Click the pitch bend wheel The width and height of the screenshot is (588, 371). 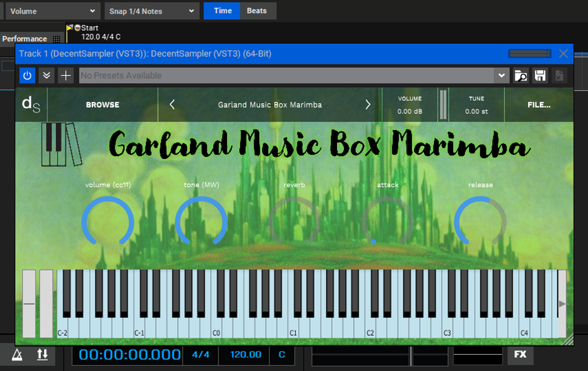tap(29, 304)
